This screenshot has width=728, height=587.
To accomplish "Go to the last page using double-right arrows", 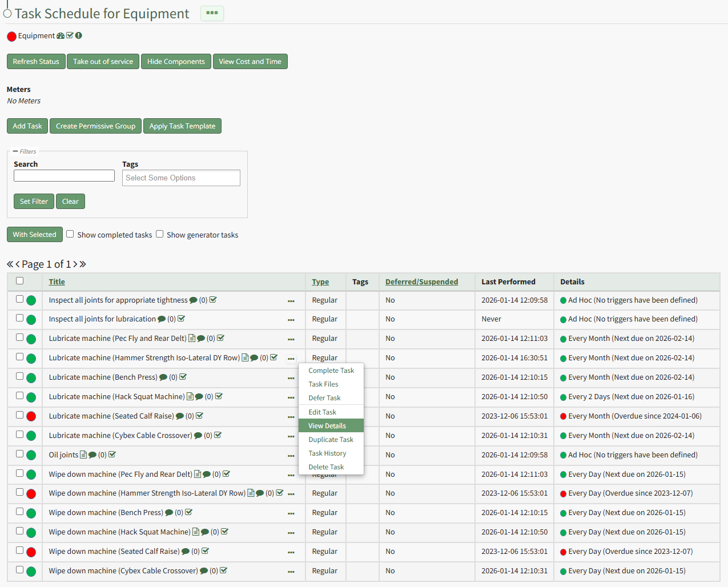I will pos(83,264).
